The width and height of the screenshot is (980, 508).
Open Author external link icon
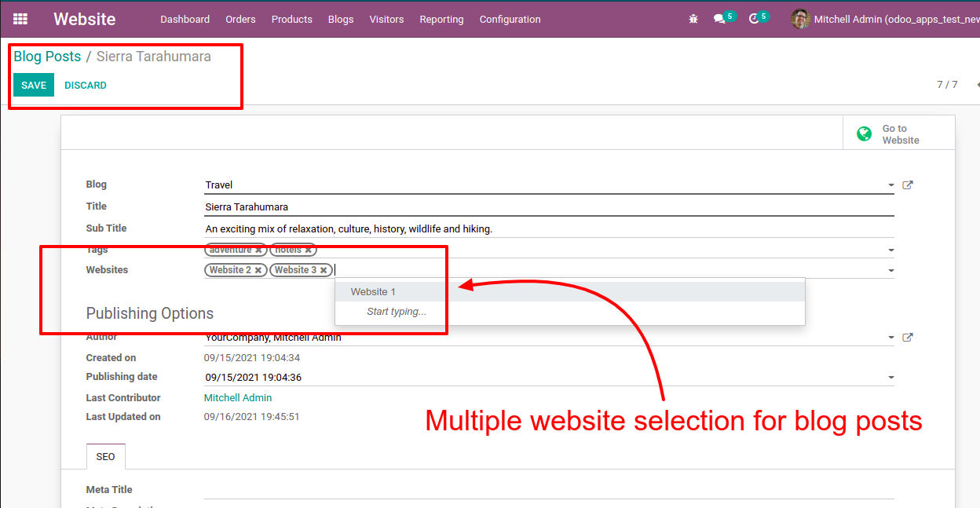908,338
